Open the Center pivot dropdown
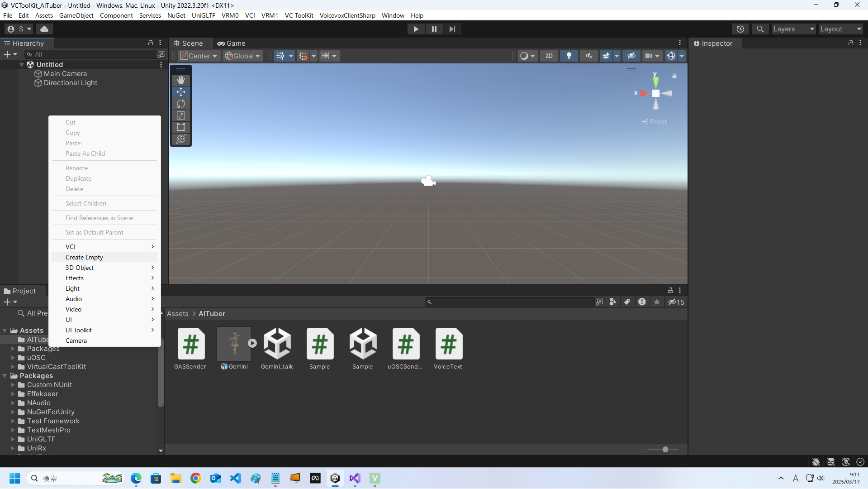 pos(199,56)
